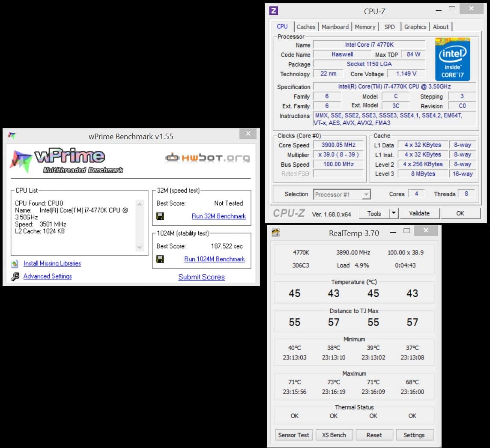Click the Submit Scores link
This screenshot has width=490, height=448.
tap(201, 277)
